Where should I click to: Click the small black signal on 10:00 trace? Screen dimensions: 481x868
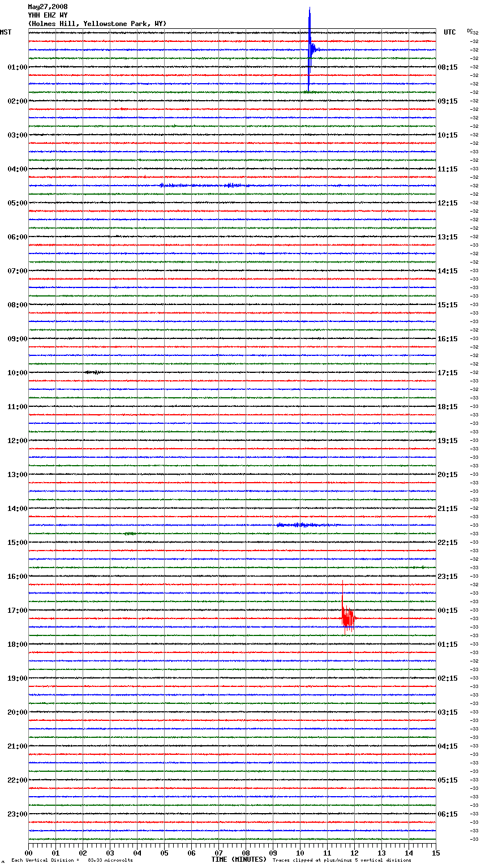[93, 372]
